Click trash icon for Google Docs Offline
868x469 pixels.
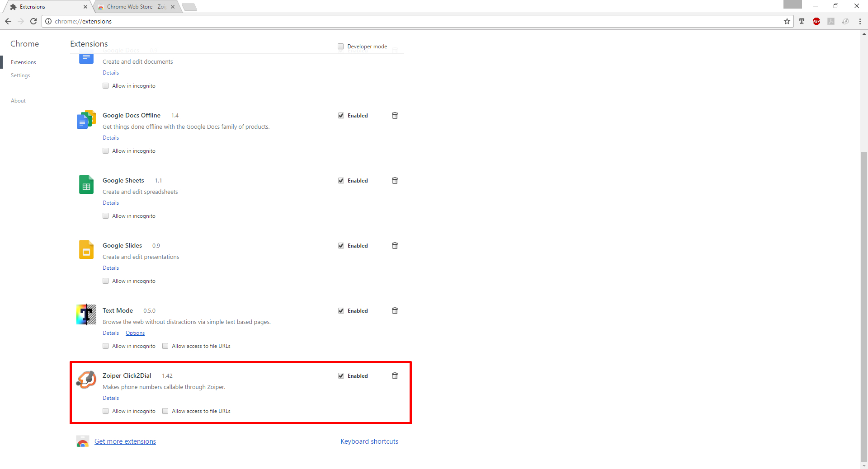click(x=395, y=116)
